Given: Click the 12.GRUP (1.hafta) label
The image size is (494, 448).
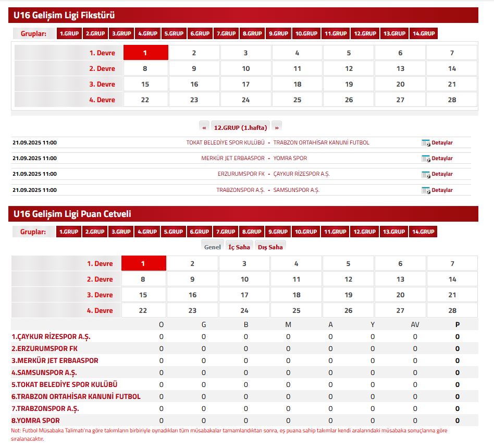Looking at the screenshot, I should (240, 127).
